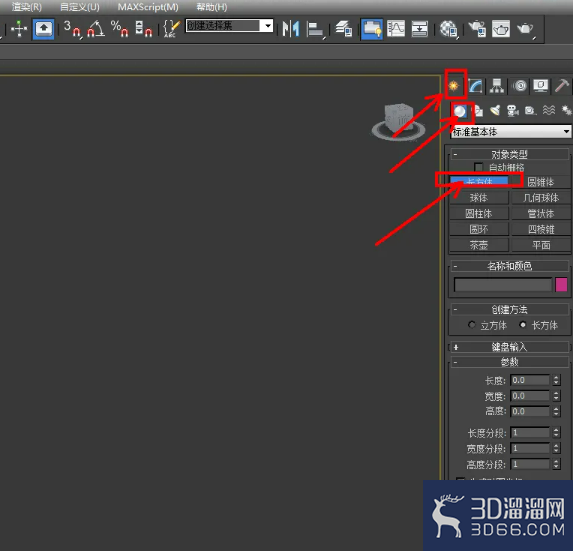Switch to the Hierarchy panel tab
Image resolution: width=573 pixels, height=551 pixels.
(x=497, y=86)
